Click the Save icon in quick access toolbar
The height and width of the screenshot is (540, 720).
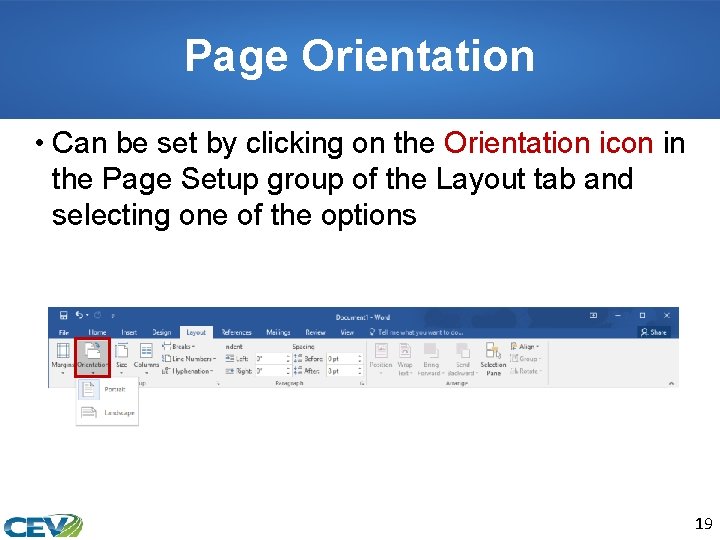click(x=63, y=315)
